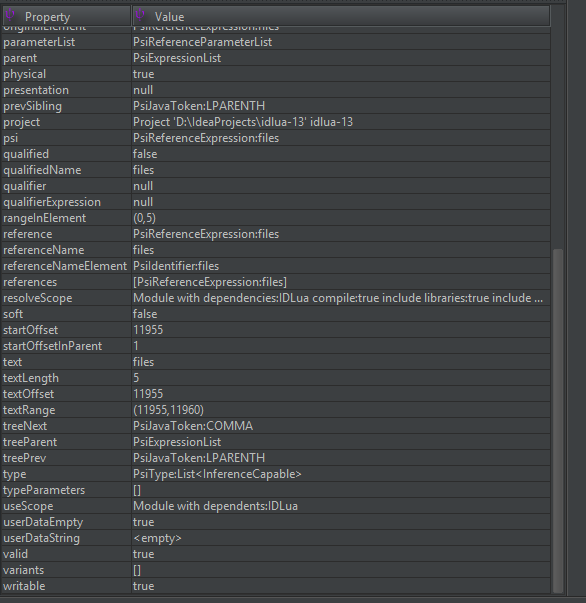The image size is (586, 603).
Task: Click the purple icon in Value header
Action: [x=140, y=15]
